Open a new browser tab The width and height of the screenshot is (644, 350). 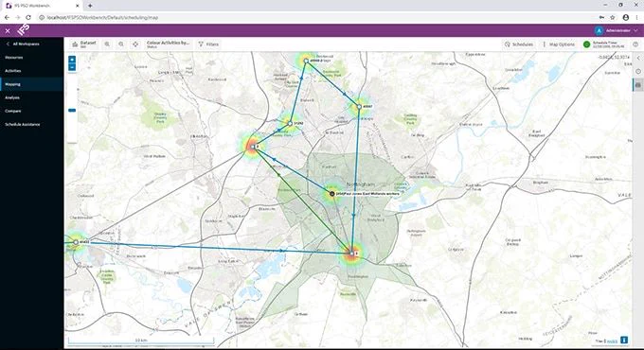pos(90,6)
